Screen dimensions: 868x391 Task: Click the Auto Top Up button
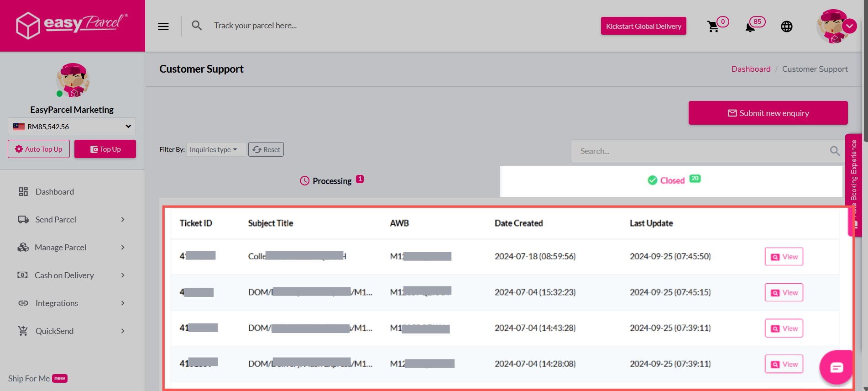point(39,149)
